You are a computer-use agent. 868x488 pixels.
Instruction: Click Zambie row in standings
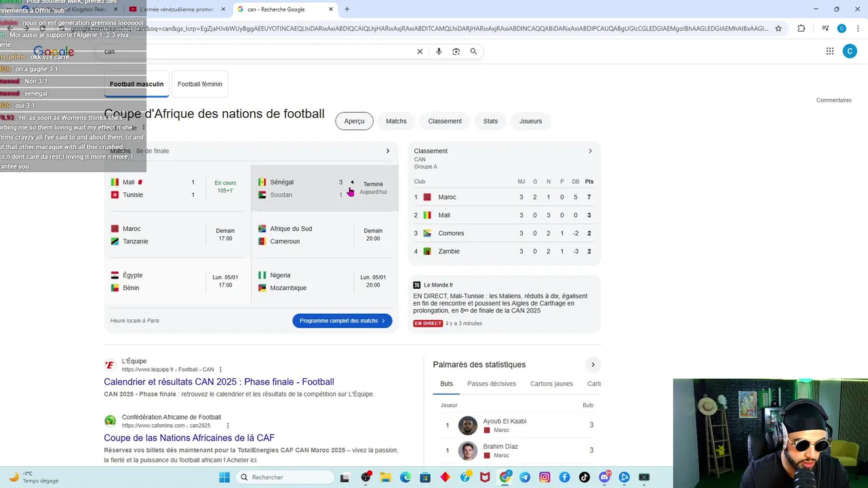[x=504, y=251]
